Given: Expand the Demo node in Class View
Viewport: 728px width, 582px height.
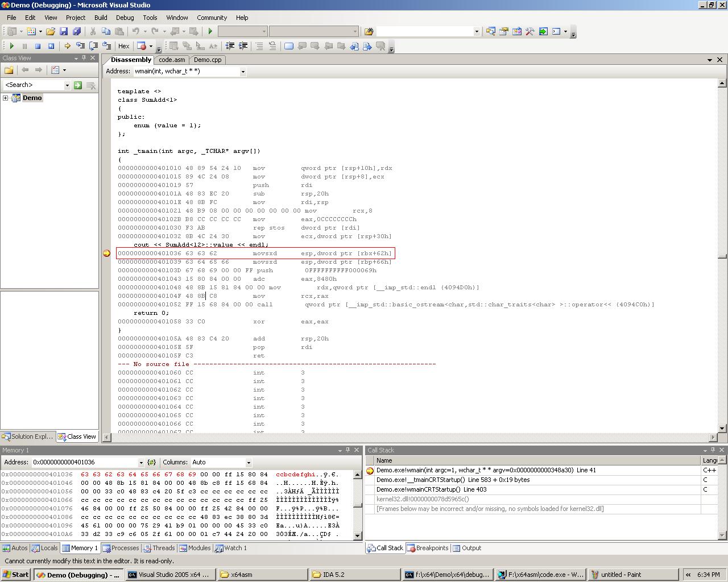Looking at the screenshot, I should tap(6, 98).
